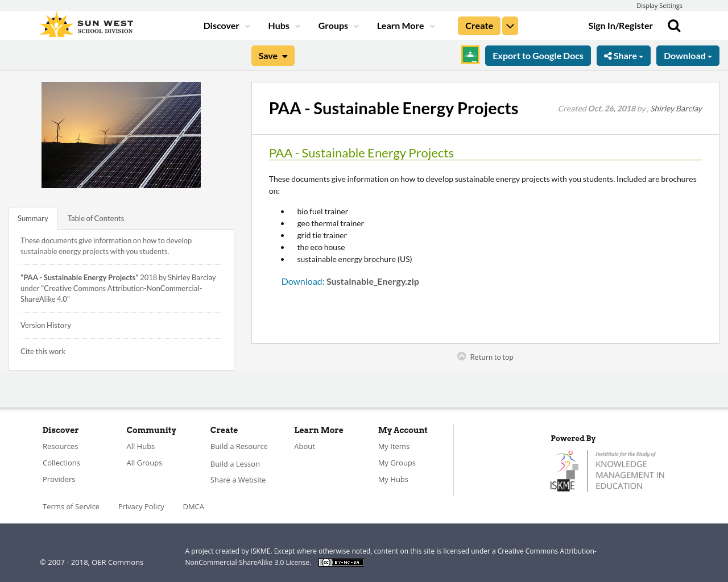Switch to the Table of Contents tab
This screenshot has height=582, width=728.
coord(96,217)
